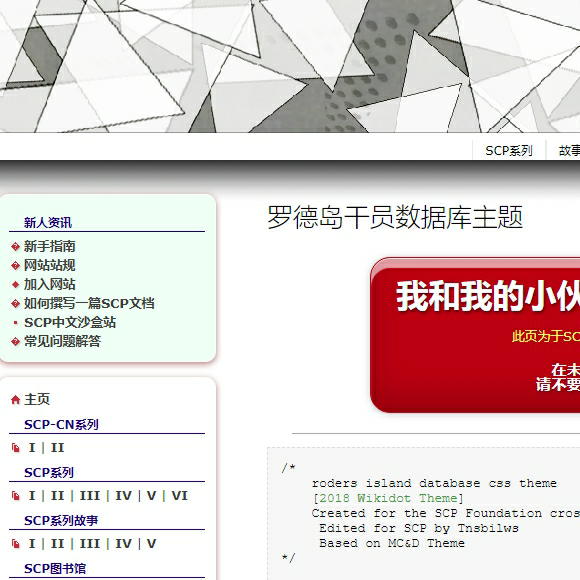The width and height of the screenshot is (580, 580).
Task: Click the SCP图书馆 sidebar heading
Action: pos(55,569)
